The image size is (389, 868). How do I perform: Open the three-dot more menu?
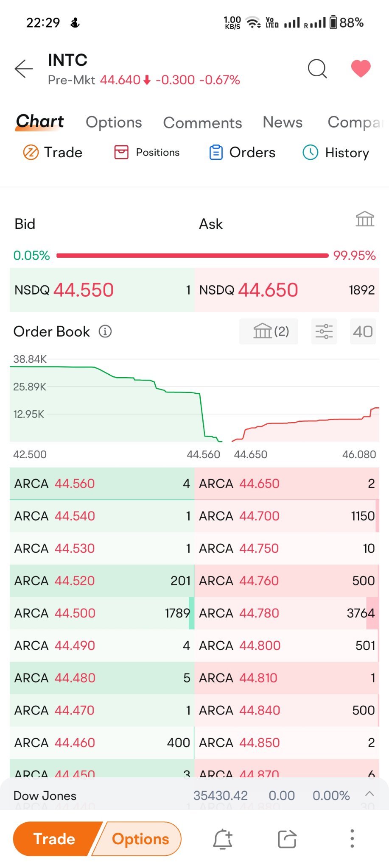pyautogui.click(x=352, y=839)
